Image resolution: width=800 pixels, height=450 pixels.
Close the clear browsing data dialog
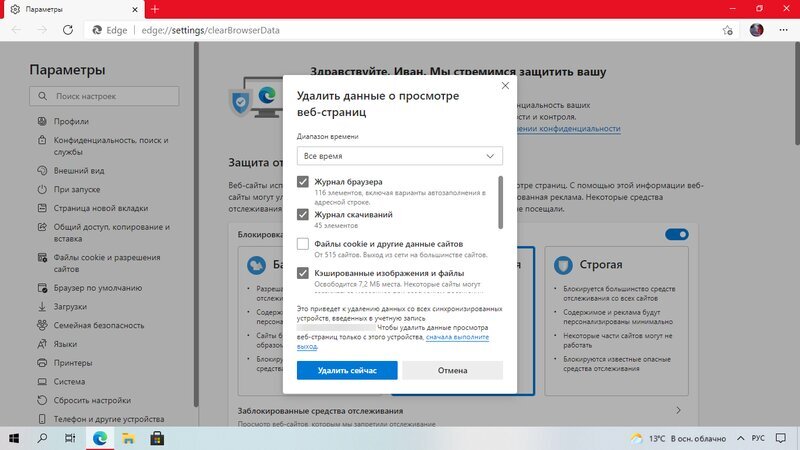pyautogui.click(x=505, y=86)
